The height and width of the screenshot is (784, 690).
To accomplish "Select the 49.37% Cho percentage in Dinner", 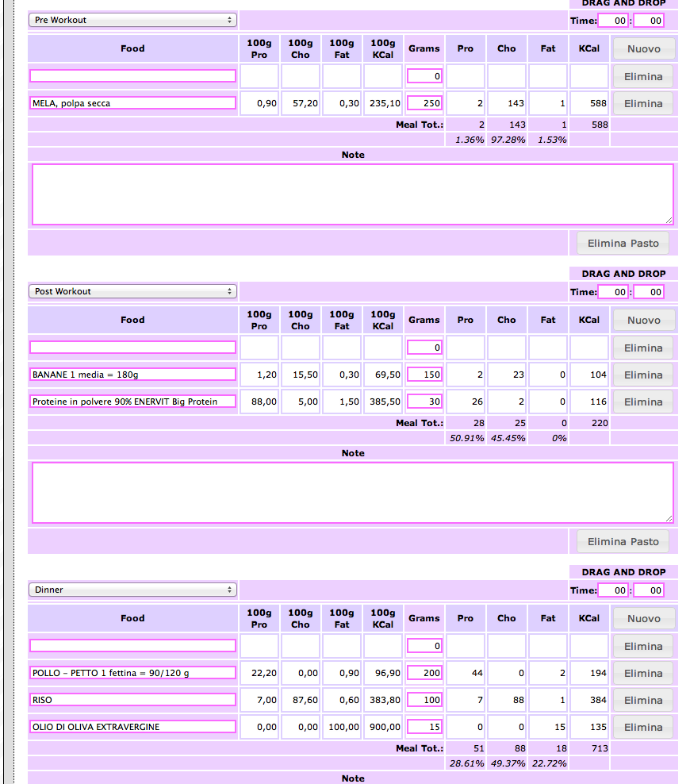I will pyautogui.click(x=508, y=764).
